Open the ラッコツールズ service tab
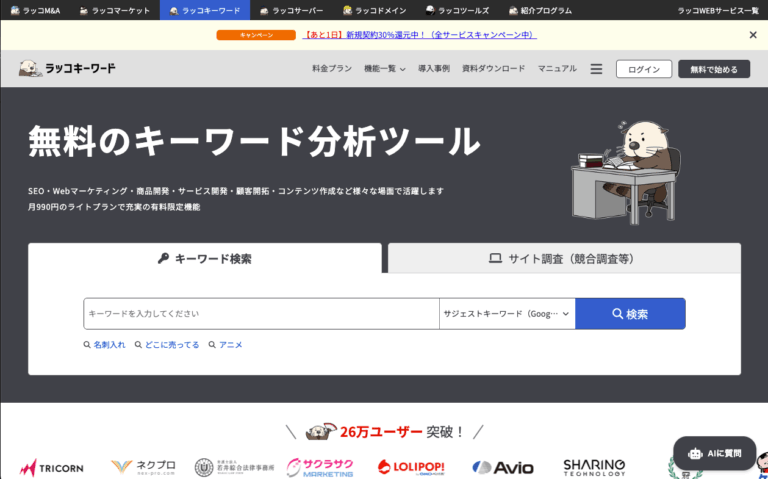 coord(457,10)
